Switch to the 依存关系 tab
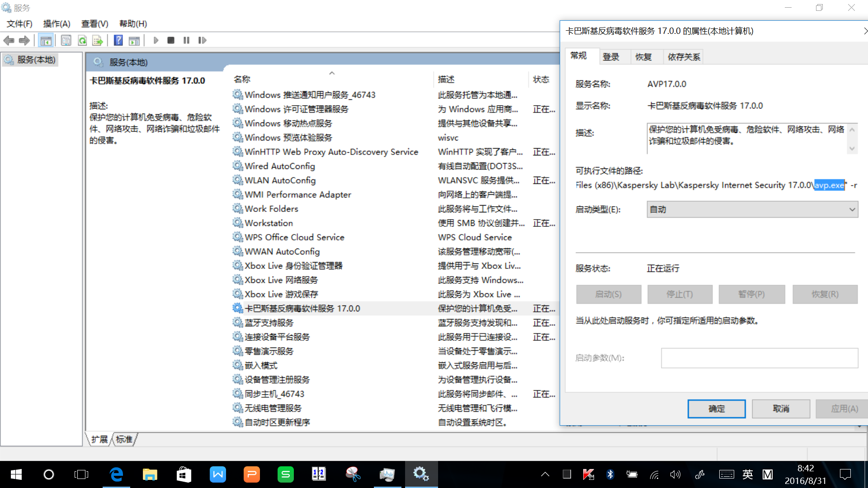Image resolution: width=868 pixels, height=488 pixels. tap(684, 57)
